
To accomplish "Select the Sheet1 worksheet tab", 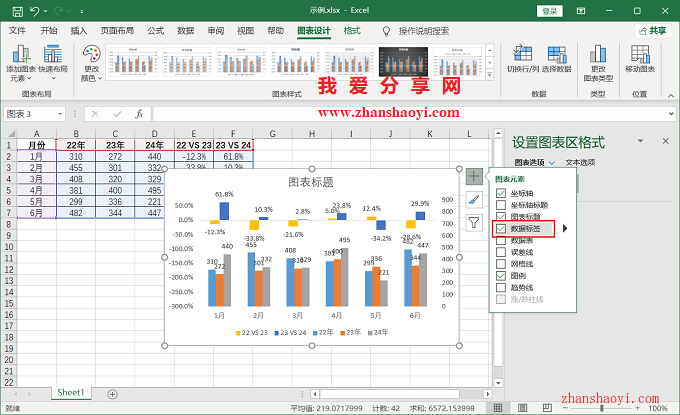I will [x=71, y=393].
